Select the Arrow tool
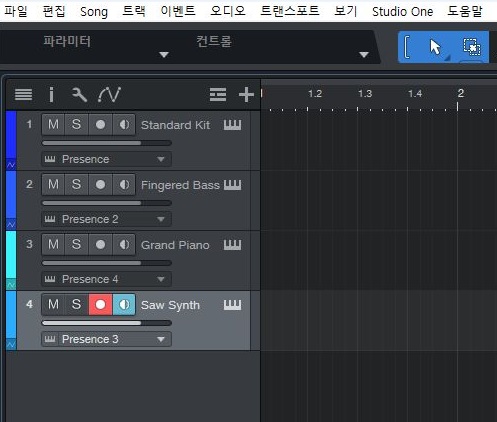 tap(435, 47)
